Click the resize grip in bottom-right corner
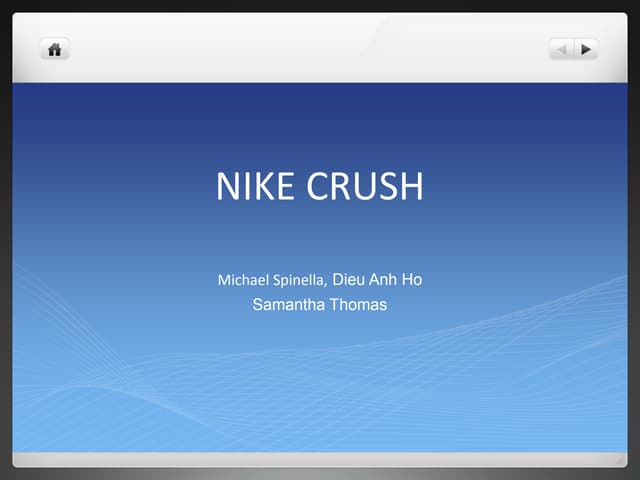 (x=620, y=460)
